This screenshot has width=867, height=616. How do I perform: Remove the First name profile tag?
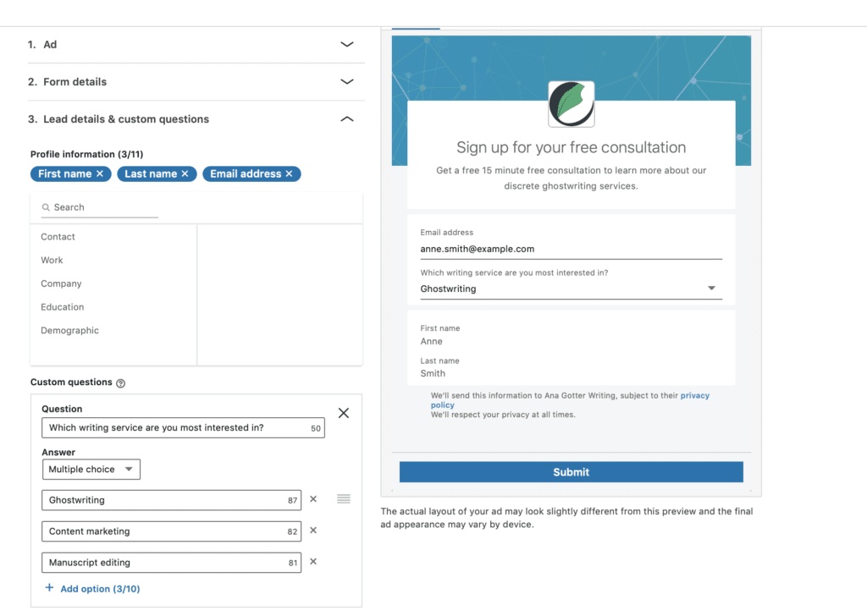(x=100, y=173)
